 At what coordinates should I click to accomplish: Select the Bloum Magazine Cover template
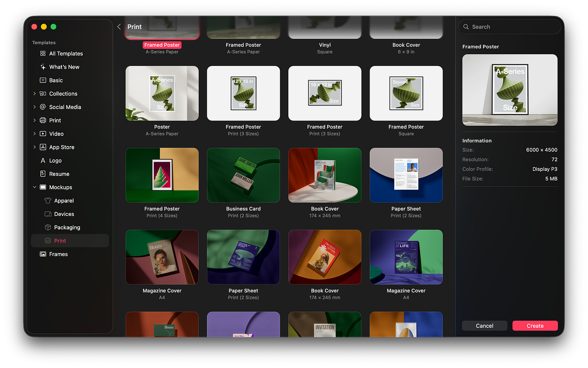click(162, 257)
